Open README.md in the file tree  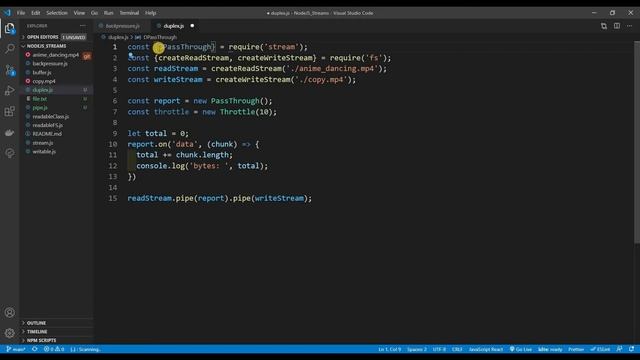(x=47, y=134)
